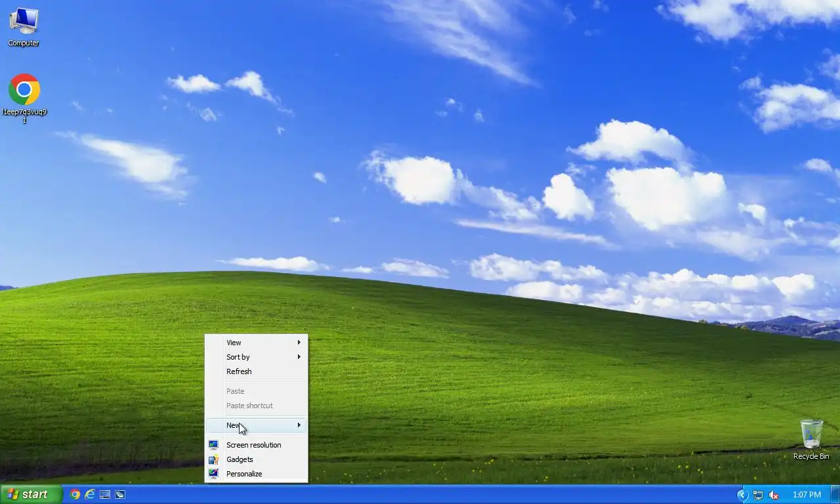The height and width of the screenshot is (504, 840).
Task: Click the Gadgets menu icon
Action: click(x=213, y=459)
